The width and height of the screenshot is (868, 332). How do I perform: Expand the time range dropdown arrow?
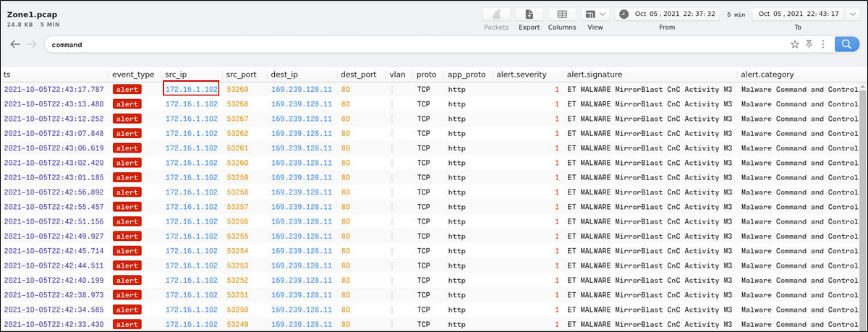pyautogui.click(x=852, y=14)
